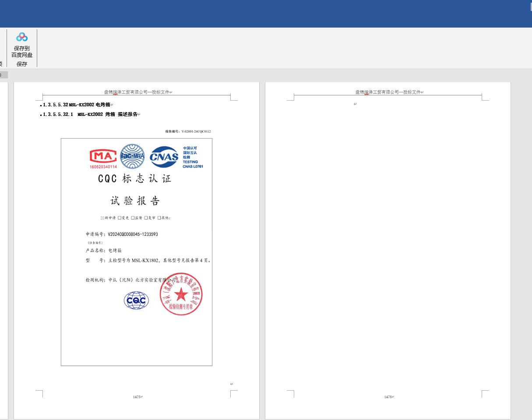
Task: Click the CQC 标志认证 title
Action: pyautogui.click(x=134, y=178)
